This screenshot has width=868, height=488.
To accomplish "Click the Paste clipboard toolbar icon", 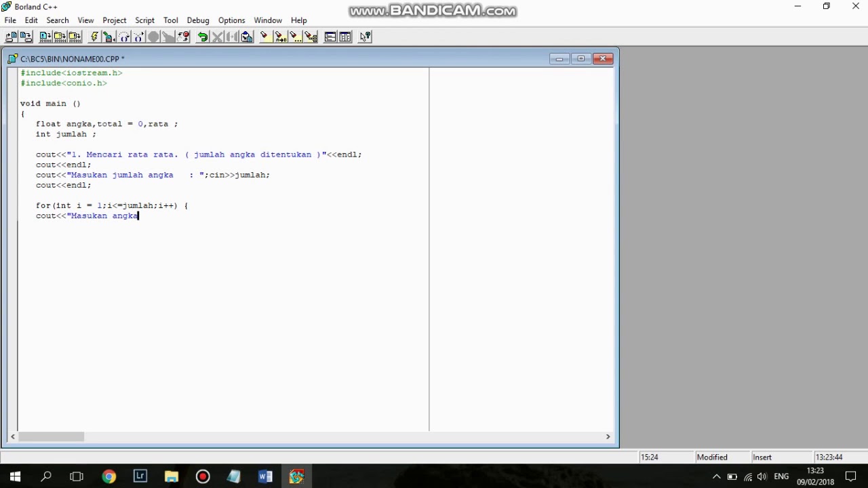I will tap(247, 37).
